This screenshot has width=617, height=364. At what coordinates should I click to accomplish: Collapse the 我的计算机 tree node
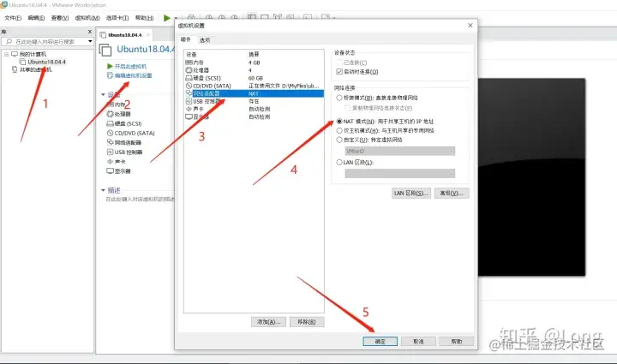point(6,54)
